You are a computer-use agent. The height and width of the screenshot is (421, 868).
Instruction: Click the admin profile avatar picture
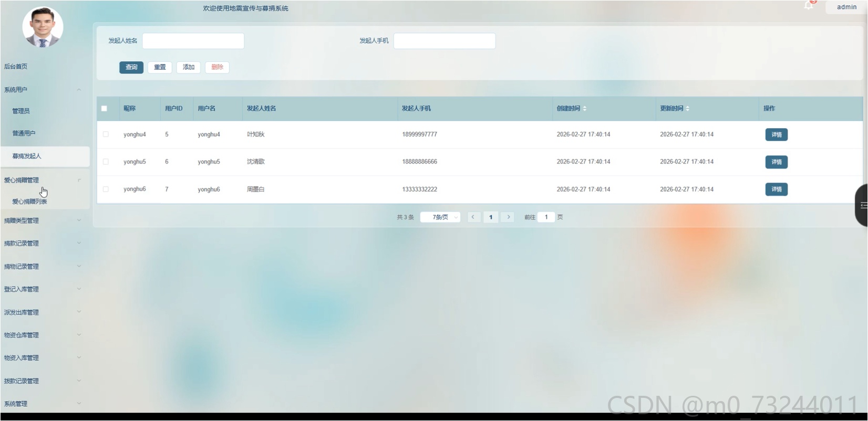[x=43, y=27]
